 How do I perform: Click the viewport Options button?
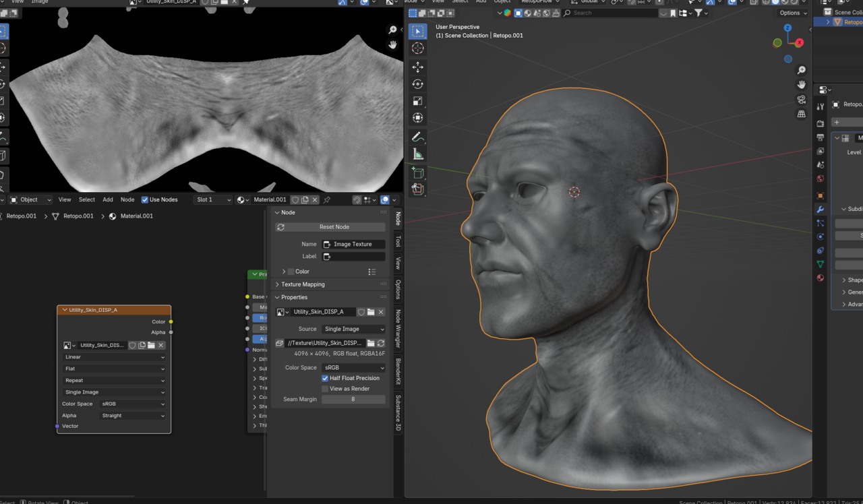click(792, 13)
